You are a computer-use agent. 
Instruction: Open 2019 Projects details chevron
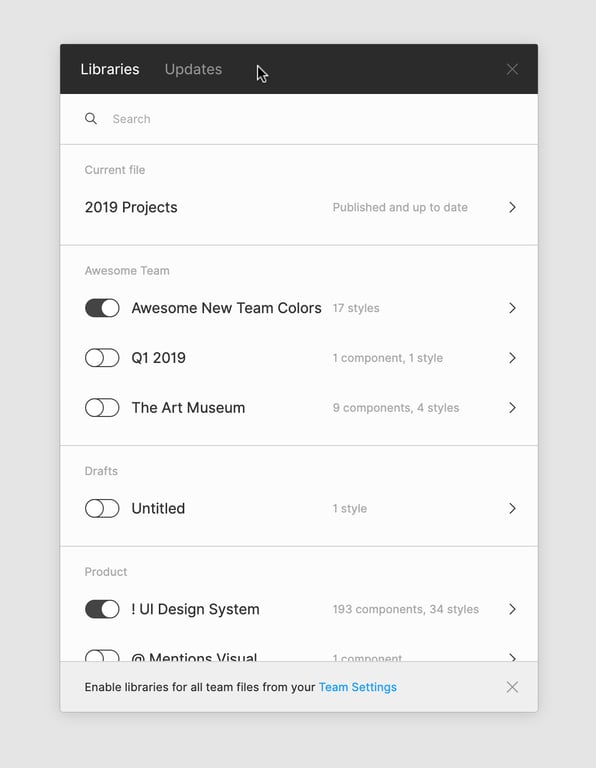pos(512,207)
